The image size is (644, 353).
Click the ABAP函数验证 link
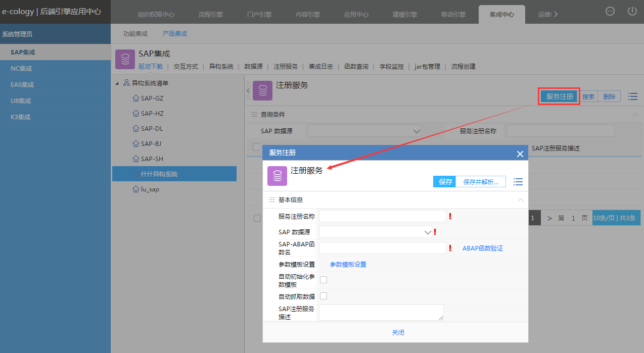pyautogui.click(x=483, y=248)
